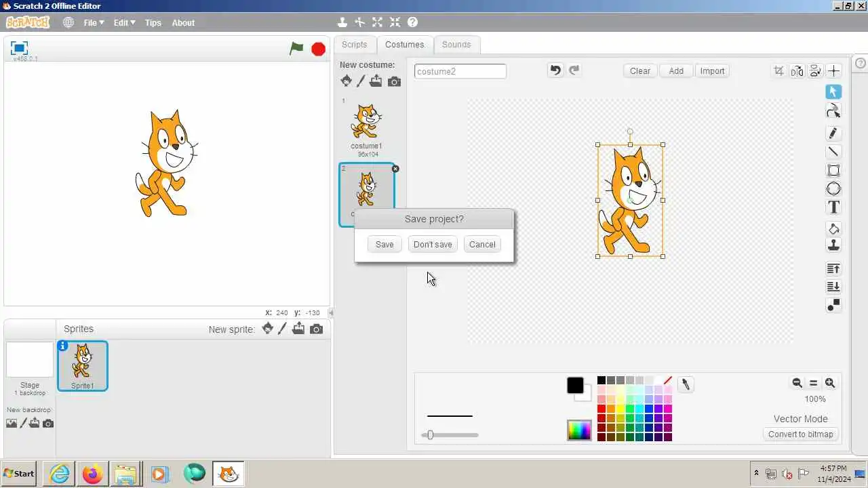Choose the Reshape tool

[833, 112]
